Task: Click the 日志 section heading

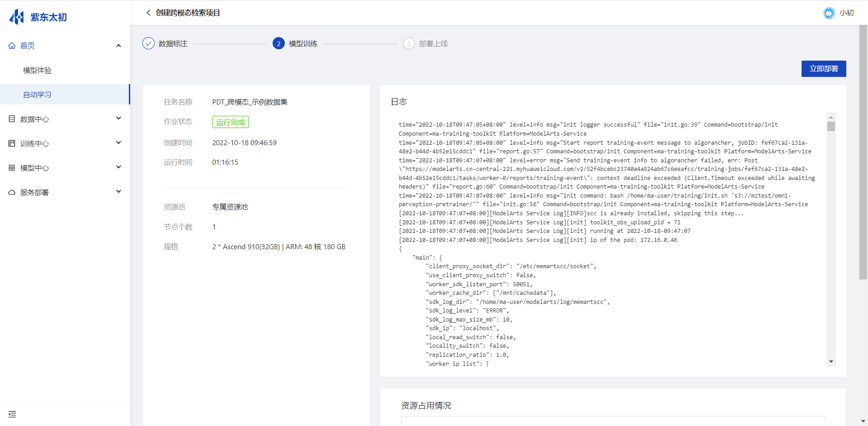Action: 399,102
